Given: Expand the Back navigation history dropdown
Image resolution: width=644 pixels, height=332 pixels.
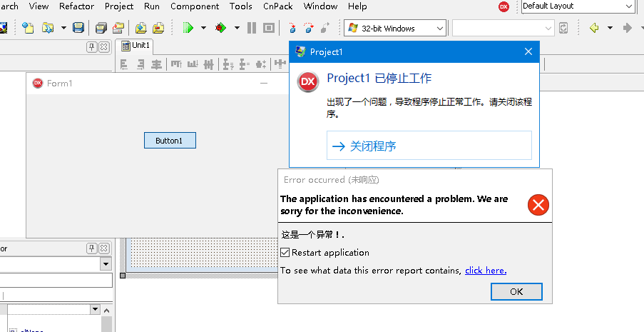Looking at the screenshot, I should click(x=610, y=28).
